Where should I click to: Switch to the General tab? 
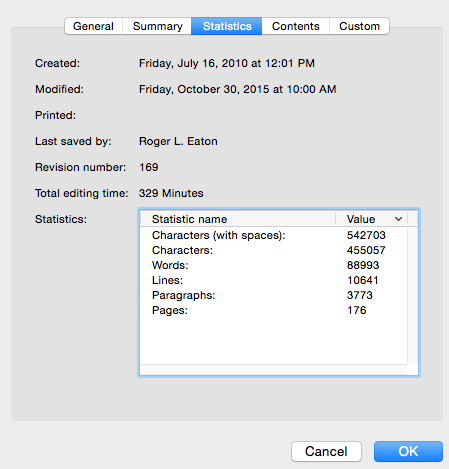click(x=94, y=26)
